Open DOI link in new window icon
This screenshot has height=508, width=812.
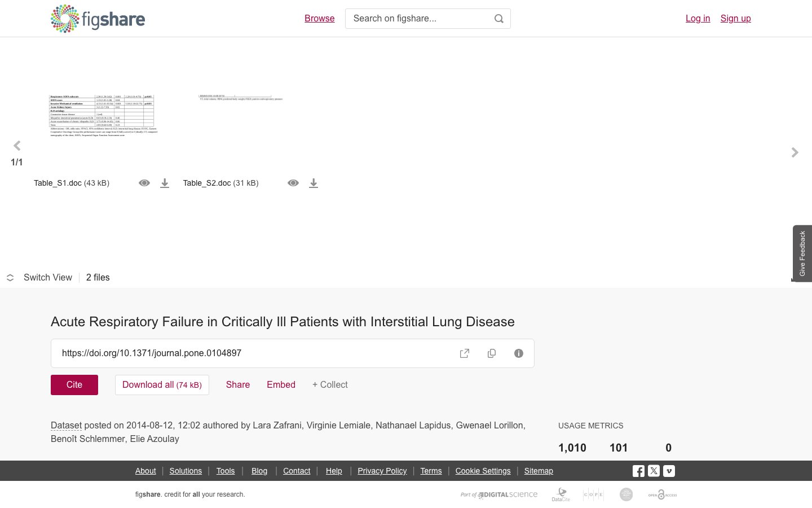pos(465,353)
